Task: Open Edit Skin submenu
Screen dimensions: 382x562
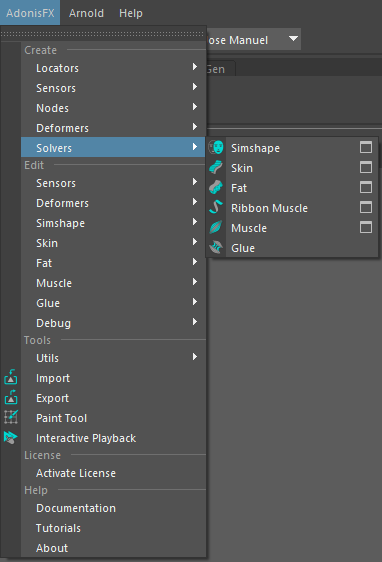Action: pyautogui.click(x=113, y=243)
